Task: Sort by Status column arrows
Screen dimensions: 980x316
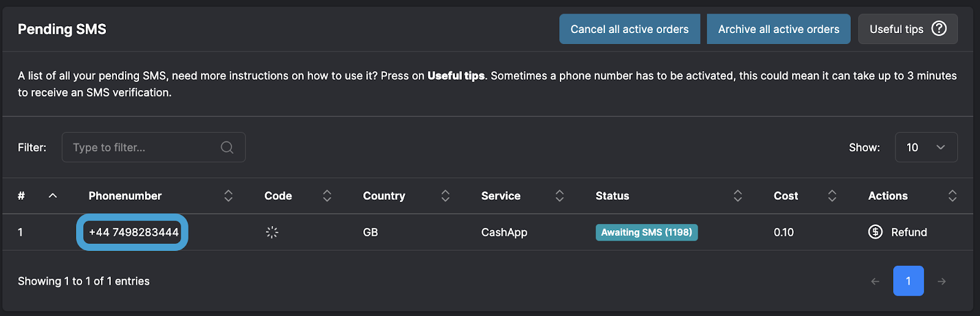Action: click(x=737, y=196)
